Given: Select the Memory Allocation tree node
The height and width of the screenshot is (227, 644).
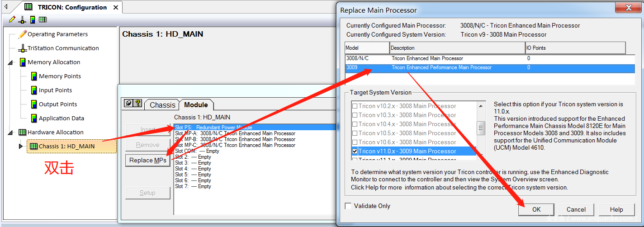Looking at the screenshot, I should [x=54, y=62].
